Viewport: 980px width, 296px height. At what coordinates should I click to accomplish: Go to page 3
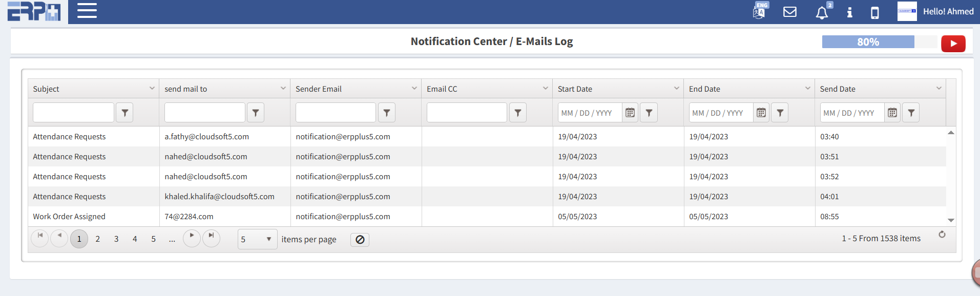116,239
